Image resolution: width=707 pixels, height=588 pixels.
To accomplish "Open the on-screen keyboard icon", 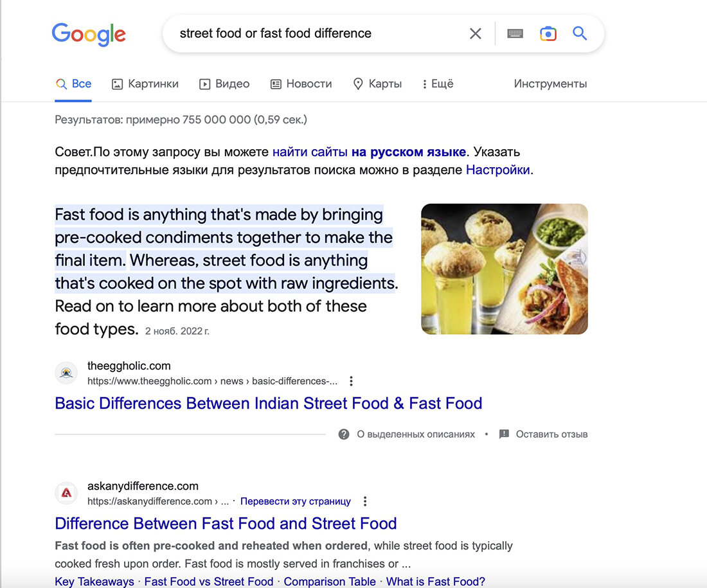I will [x=515, y=33].
